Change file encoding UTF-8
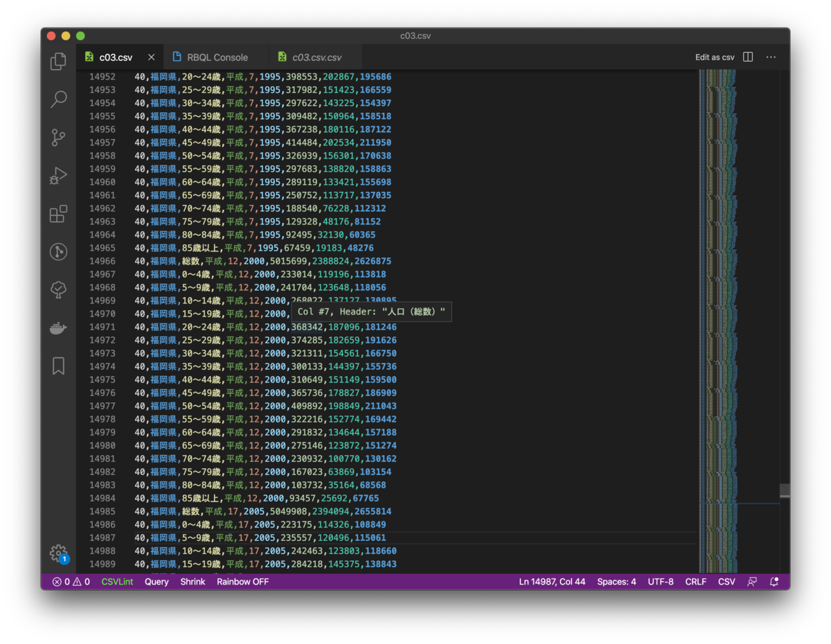The image size is (831, 644). coord(661,582)
